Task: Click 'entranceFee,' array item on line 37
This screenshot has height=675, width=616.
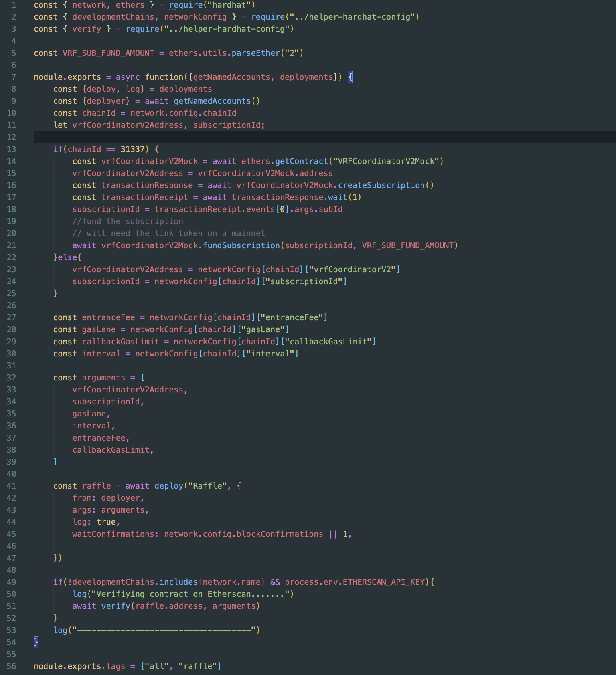Action: point(101,438)
